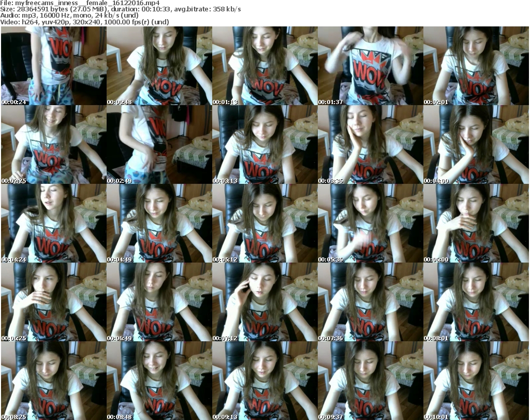This screenshot has height=420, width=530.
Task: Select the frame at 00:00:48
Action: (x=159, y=66)
